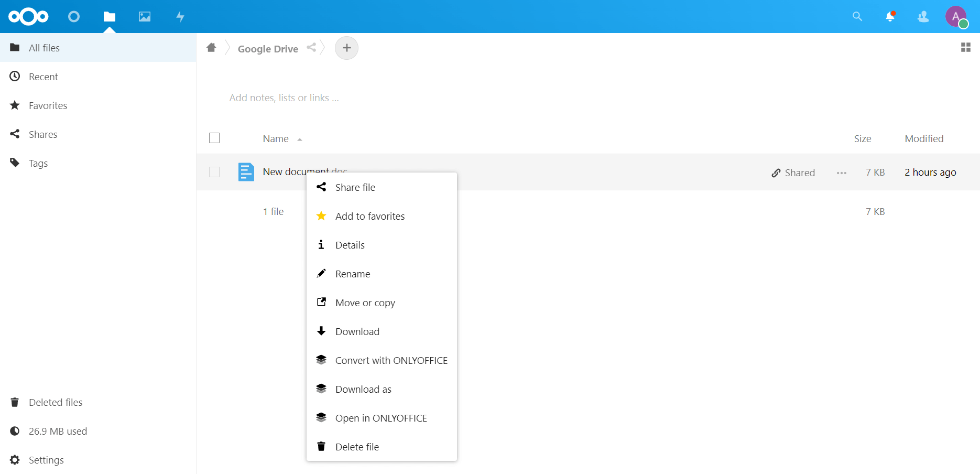Image resolution: width=980 pixels, height=474 pixels.
Task: Select Convert with ONLYOFFICE menu entry
Action: (x=391, y=360)
